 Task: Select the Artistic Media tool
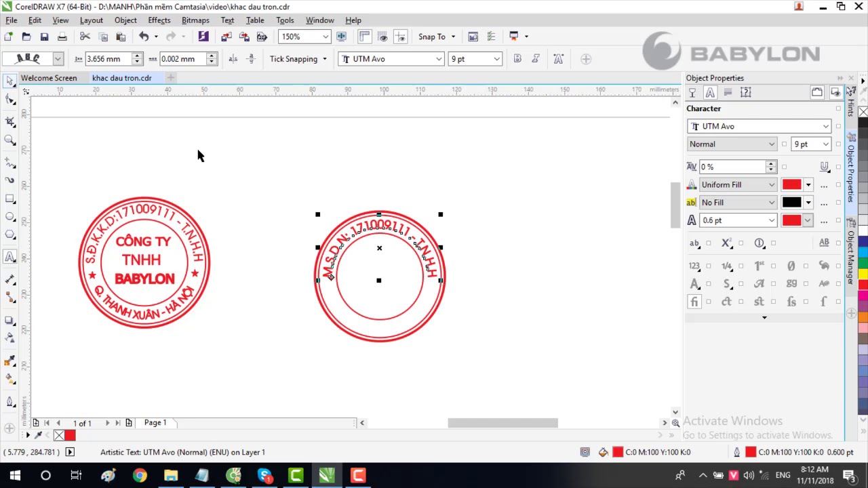point(9,180)
